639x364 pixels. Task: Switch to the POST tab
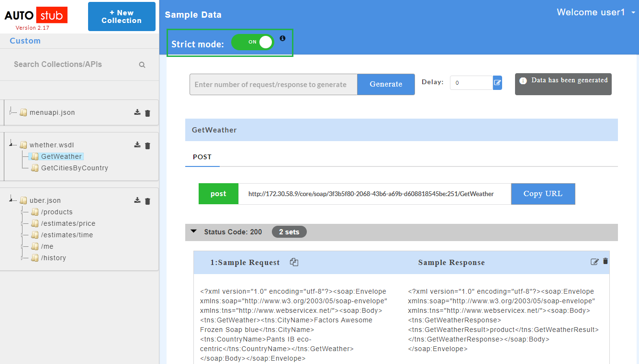point(202,157)
